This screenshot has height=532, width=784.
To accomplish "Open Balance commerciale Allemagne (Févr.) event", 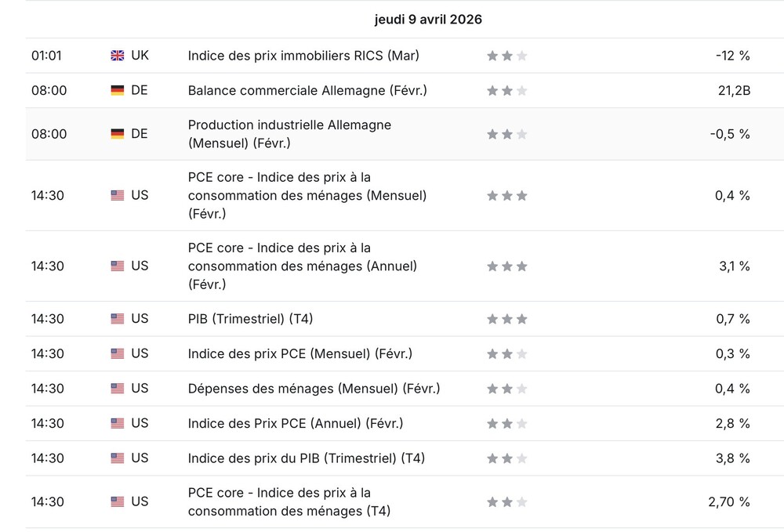I will click(307, 90).
